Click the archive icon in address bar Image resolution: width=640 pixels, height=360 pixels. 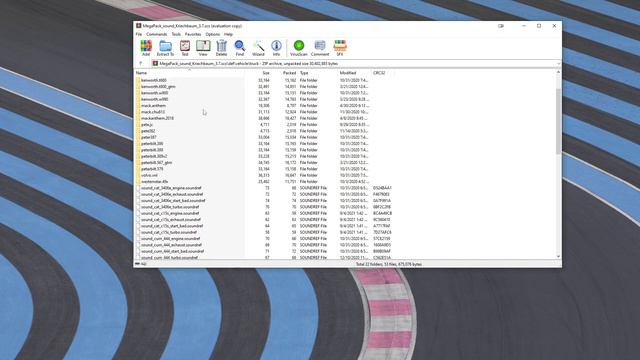[x=155, y=64]
